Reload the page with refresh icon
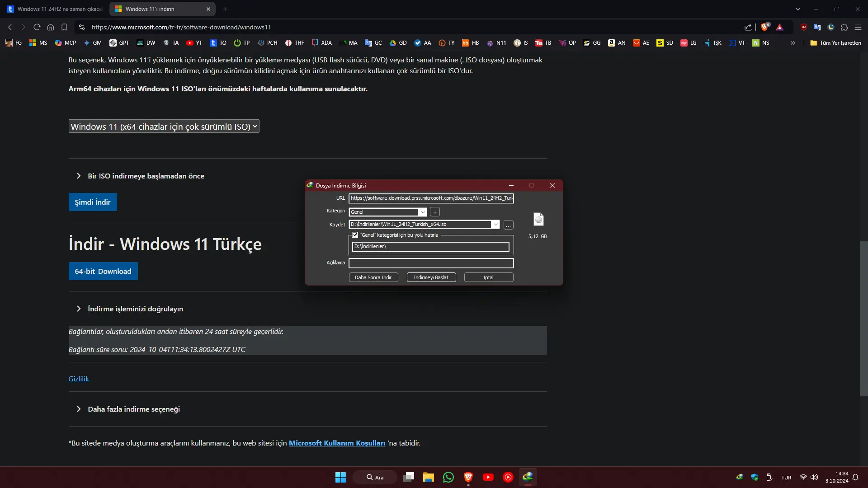Image resolution: width=868 pixels, height=488 pixels. click(x=37, y=27)
